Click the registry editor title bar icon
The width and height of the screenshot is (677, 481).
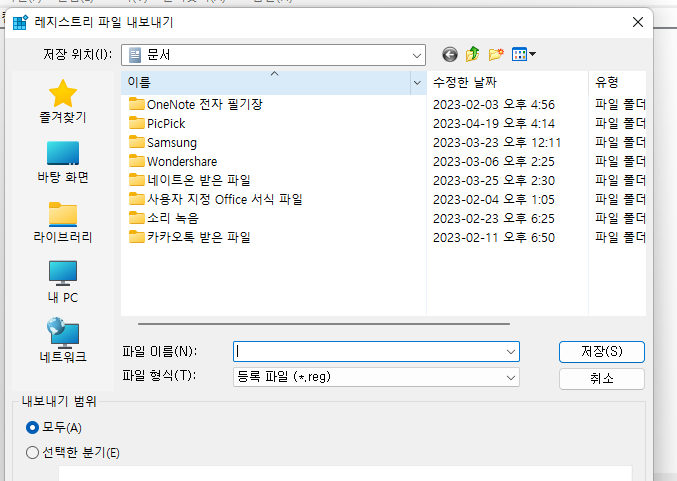coord(20,22)
